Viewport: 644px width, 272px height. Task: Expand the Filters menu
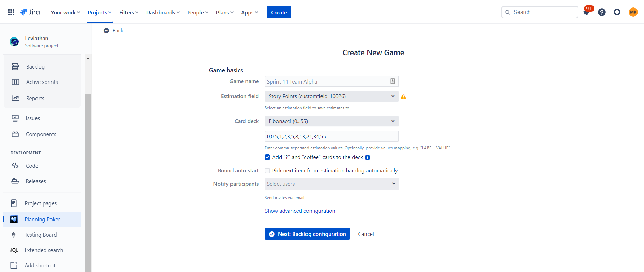(129, 12)
